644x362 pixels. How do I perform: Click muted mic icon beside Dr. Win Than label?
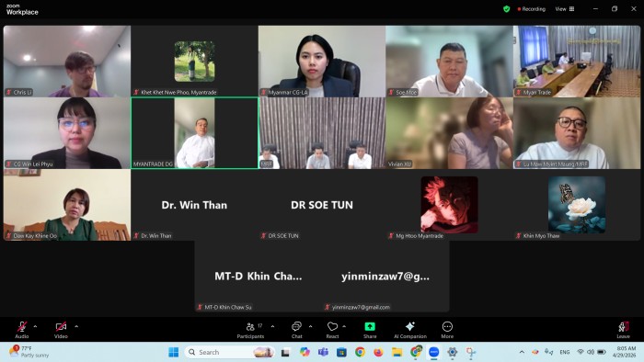(136, 236)
